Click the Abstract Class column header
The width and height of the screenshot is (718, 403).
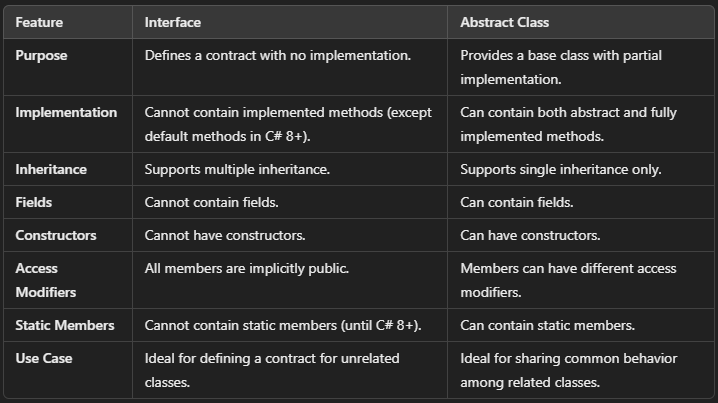[505, 22]
